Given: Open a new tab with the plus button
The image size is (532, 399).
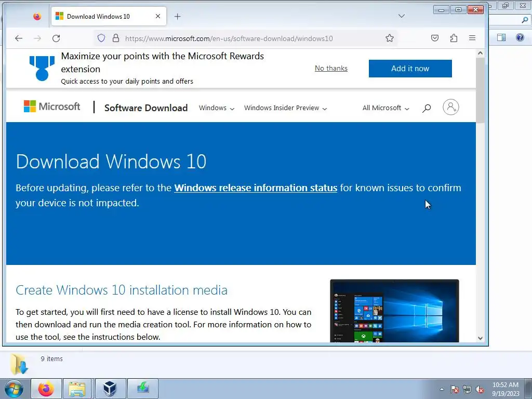Looking at the screenshot, I should point(178,16).
